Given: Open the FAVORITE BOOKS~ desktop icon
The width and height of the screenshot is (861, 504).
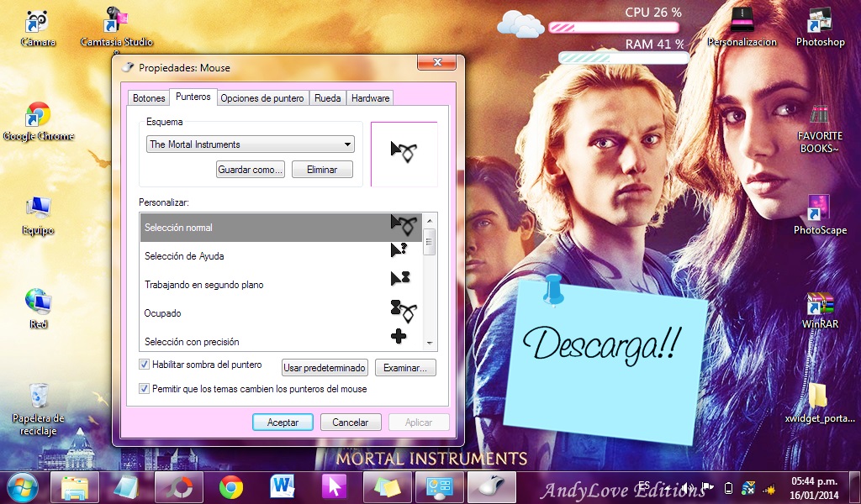Looking at the screenshot, I should pos(819,128).
